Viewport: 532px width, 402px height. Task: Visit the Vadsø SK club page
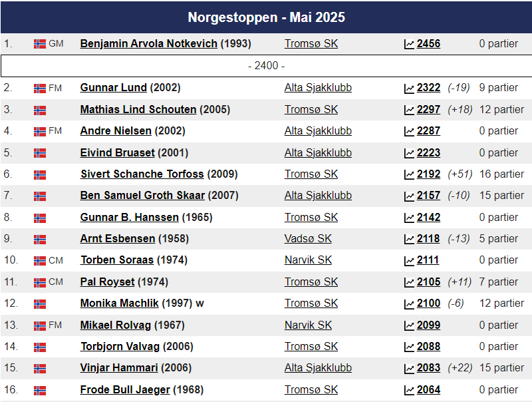tap(308, 239)
